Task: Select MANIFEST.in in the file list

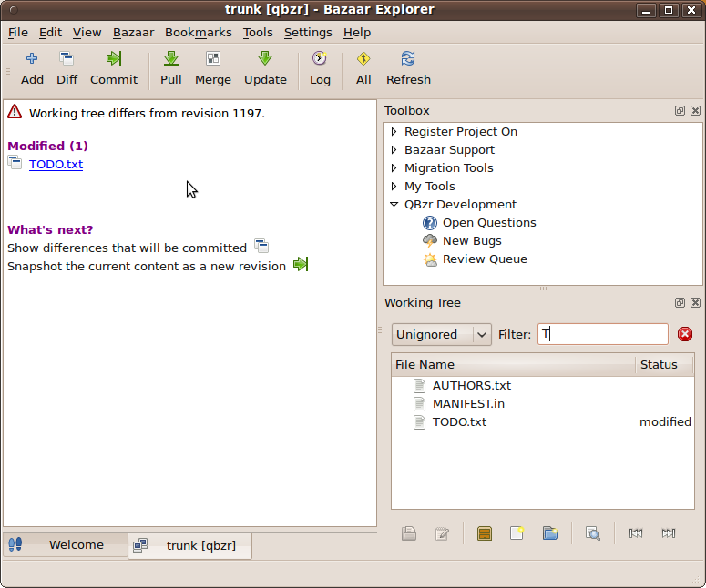Action: pos(468,403)
